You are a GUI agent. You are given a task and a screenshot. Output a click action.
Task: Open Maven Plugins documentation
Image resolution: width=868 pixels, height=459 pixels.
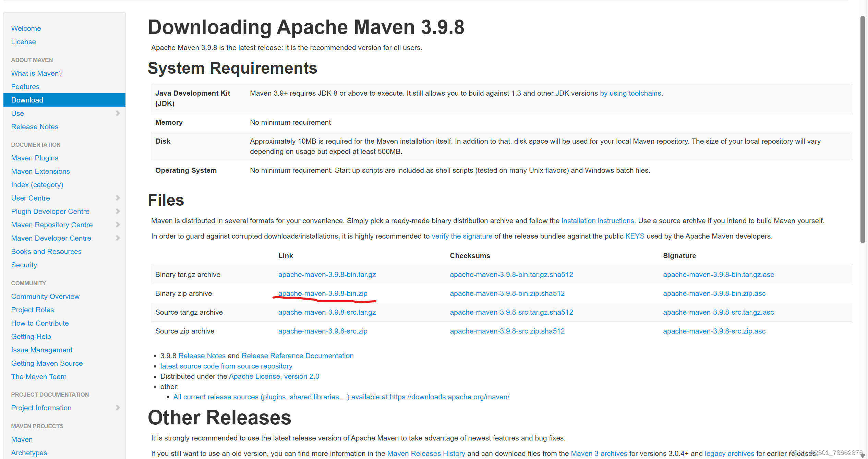click(x=35, y=158)
